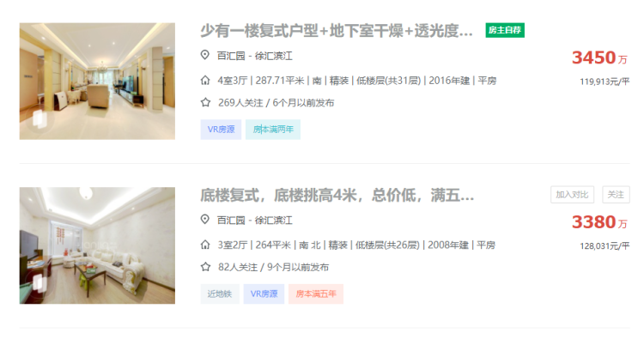This screenshot has width=644, height=345.
Task: Click location pin icon of first listing
Action: pos(204,55)
